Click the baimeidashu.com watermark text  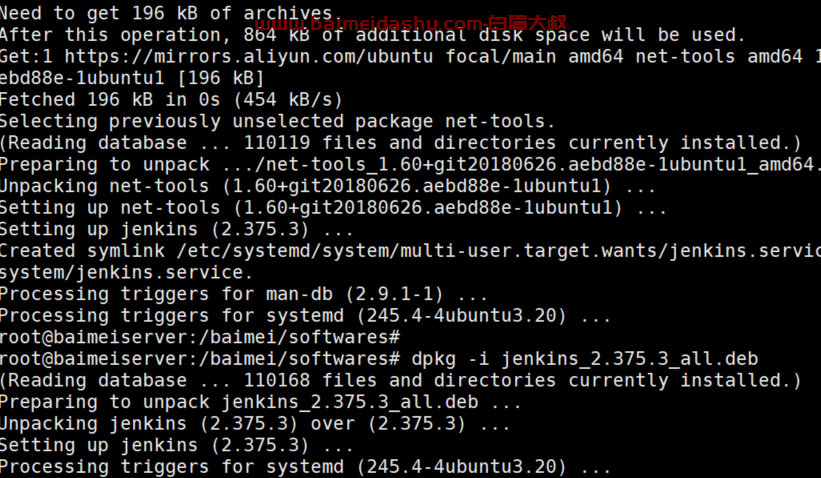tap(410, 23)
